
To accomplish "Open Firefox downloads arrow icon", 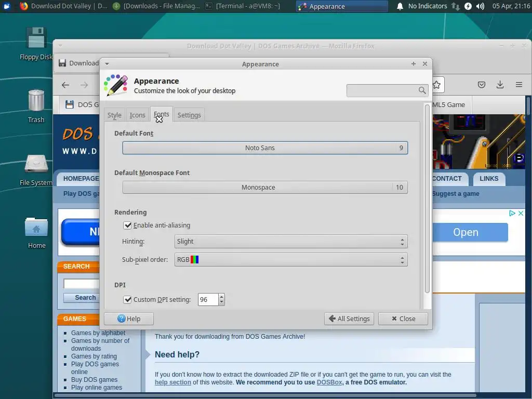I will coord(500,85).
